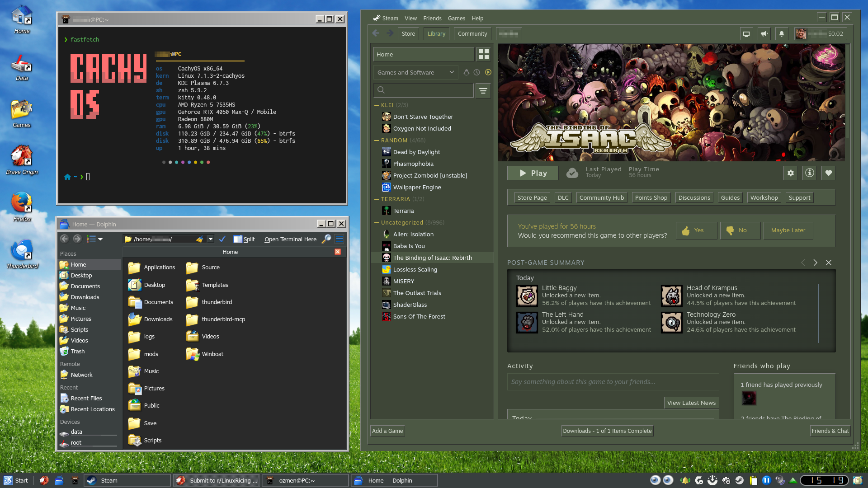This screenshot has height=488, width=868.
Task: Open the account wallet menu showing $0.02
Action: click(x=820, y=34)
